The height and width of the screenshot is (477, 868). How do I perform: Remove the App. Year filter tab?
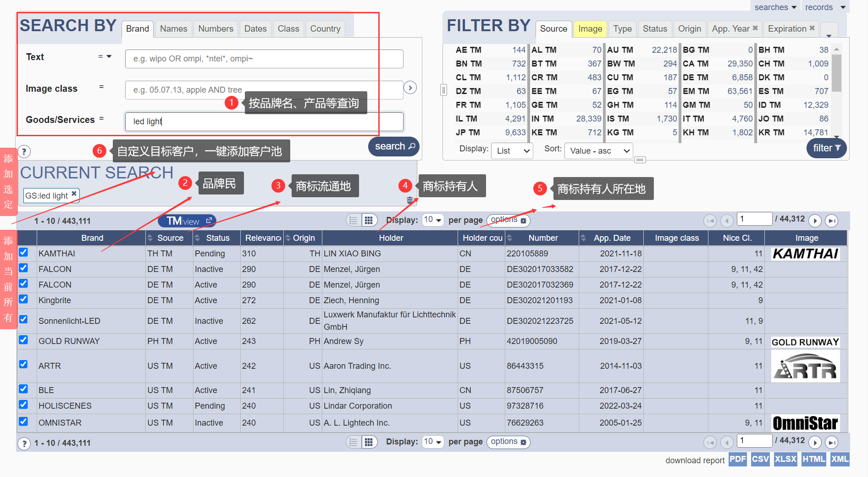(x=755, y=28)
